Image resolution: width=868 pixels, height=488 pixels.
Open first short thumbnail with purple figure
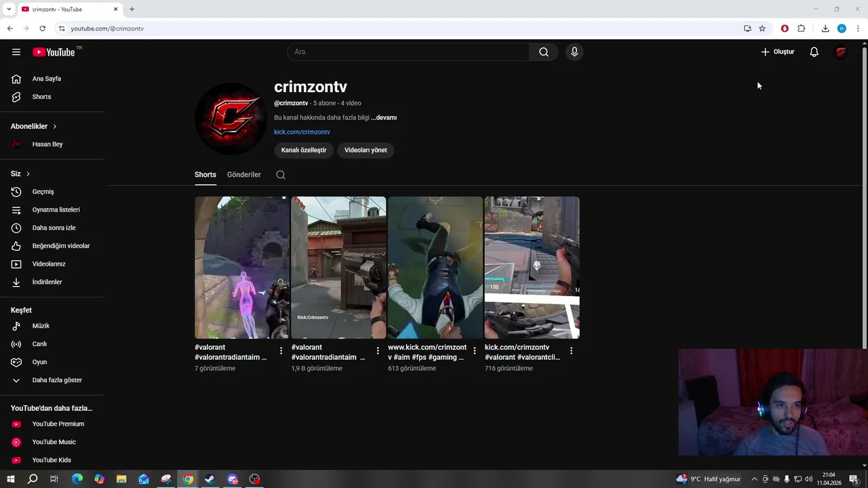[242, 268]
